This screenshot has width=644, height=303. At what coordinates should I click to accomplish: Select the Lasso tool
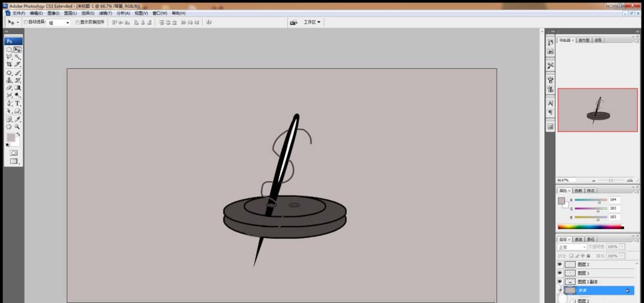click(8, 57)
